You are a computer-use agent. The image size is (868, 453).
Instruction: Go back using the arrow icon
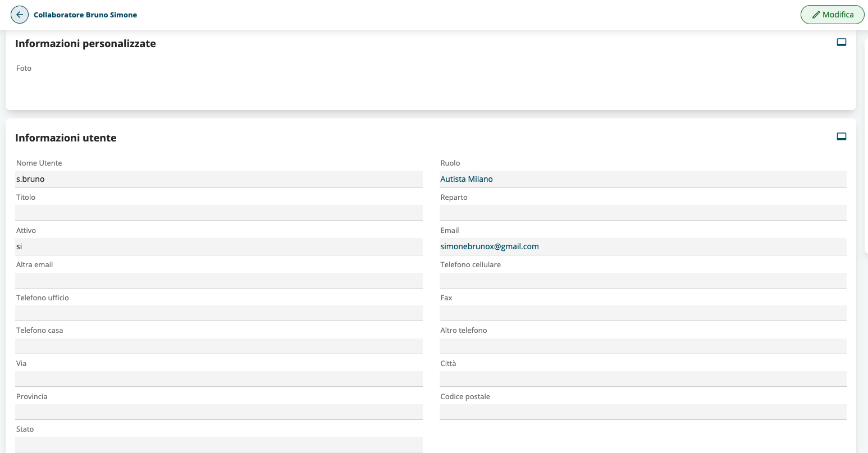click(20, 15)
